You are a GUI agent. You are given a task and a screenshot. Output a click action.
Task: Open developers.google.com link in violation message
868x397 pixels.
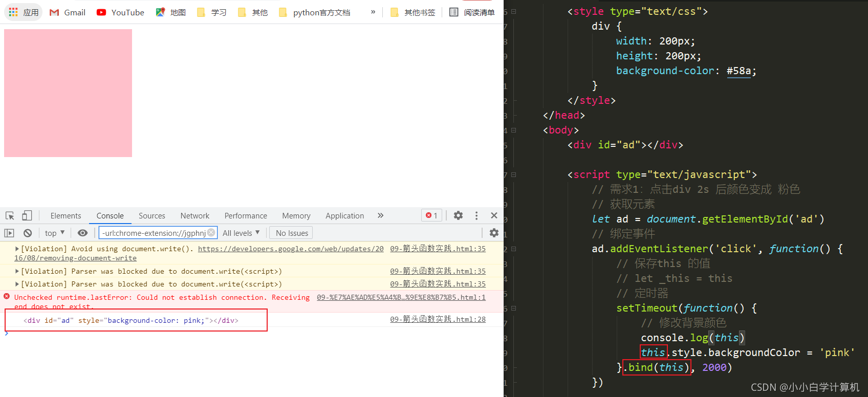coord(291,249)
